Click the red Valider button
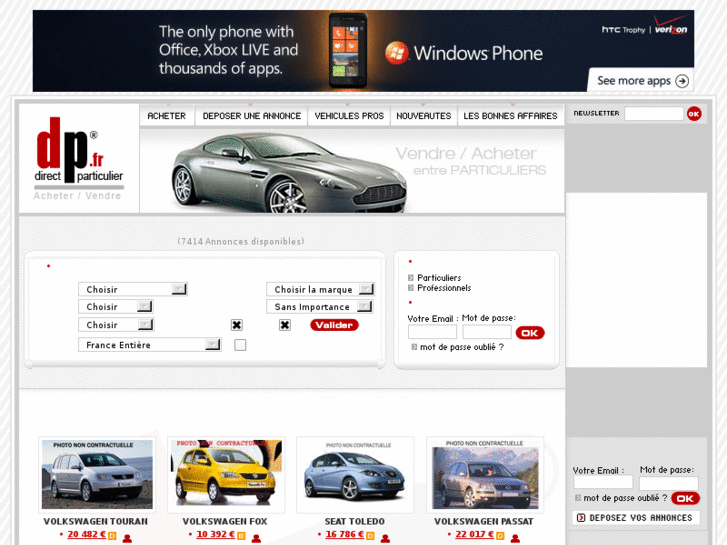 tap(334, 325)
